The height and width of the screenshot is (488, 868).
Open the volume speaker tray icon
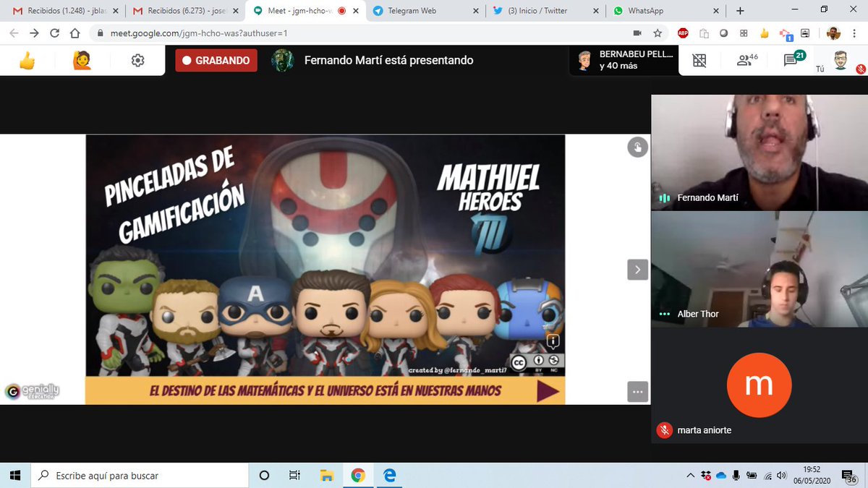783,475
